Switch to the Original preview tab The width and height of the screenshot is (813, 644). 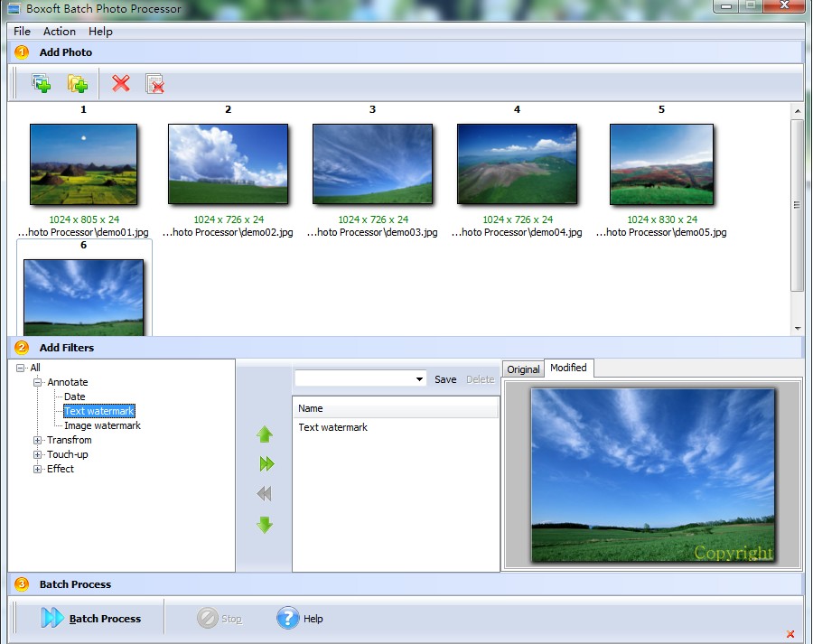523,369
